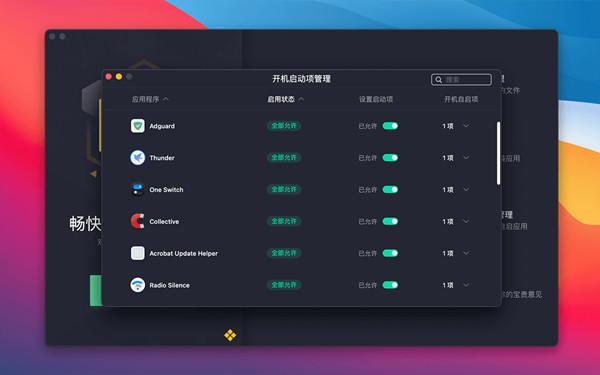Toggle Acrobat Update Helper startup switch

(x=390, y=253)
